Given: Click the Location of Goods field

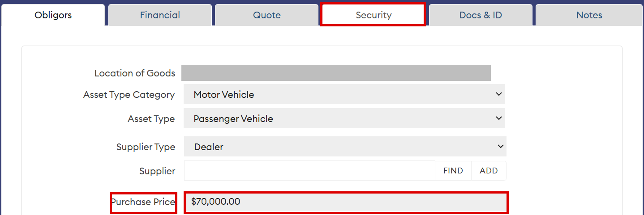Looking at the screenshot, I should coord(336,73).
